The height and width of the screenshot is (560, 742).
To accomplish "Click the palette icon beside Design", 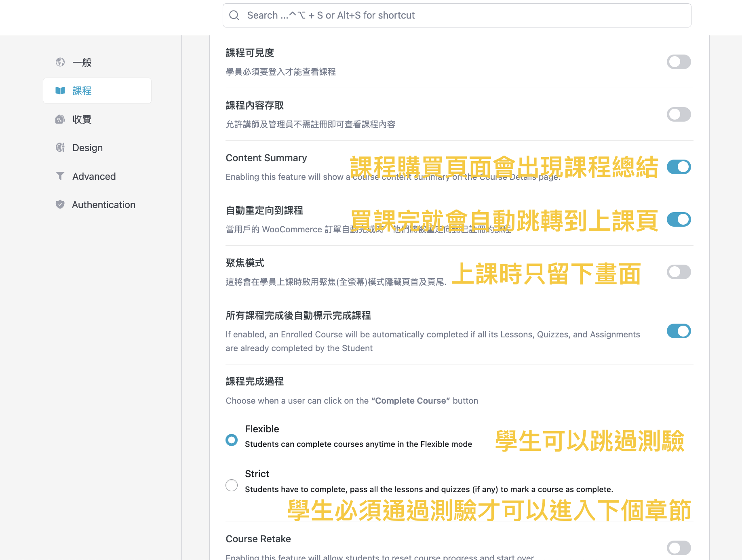I will tap(60, 147).
